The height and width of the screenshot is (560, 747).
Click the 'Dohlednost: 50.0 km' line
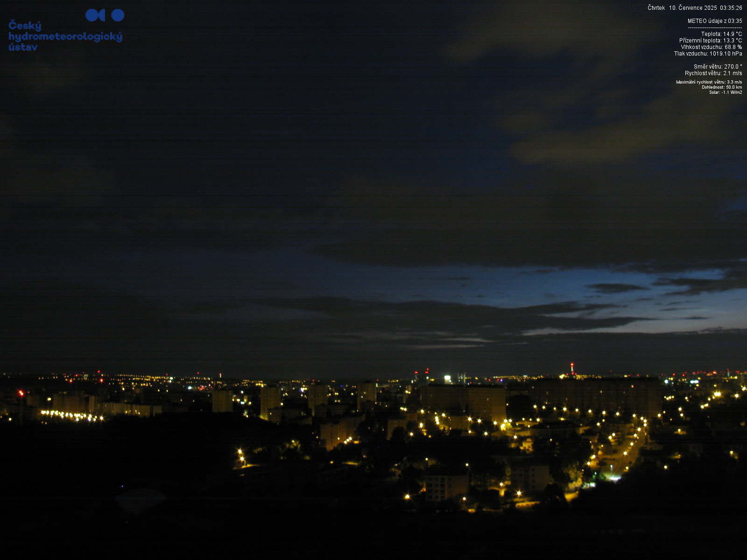tap(722, 87)
